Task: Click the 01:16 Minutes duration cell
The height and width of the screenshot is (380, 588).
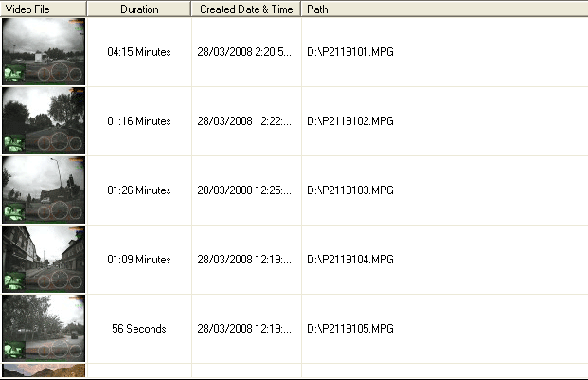Action: point(139,121)
